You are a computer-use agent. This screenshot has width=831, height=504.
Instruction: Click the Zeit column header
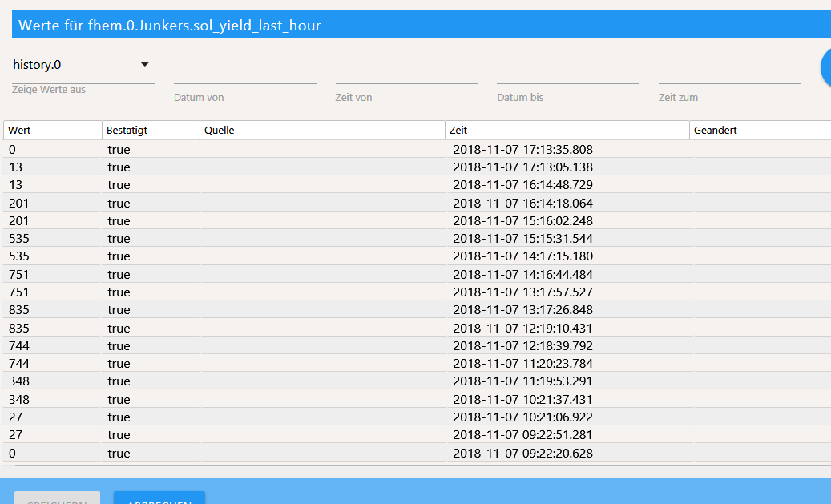pyautogui.click(x=567, y=131)
